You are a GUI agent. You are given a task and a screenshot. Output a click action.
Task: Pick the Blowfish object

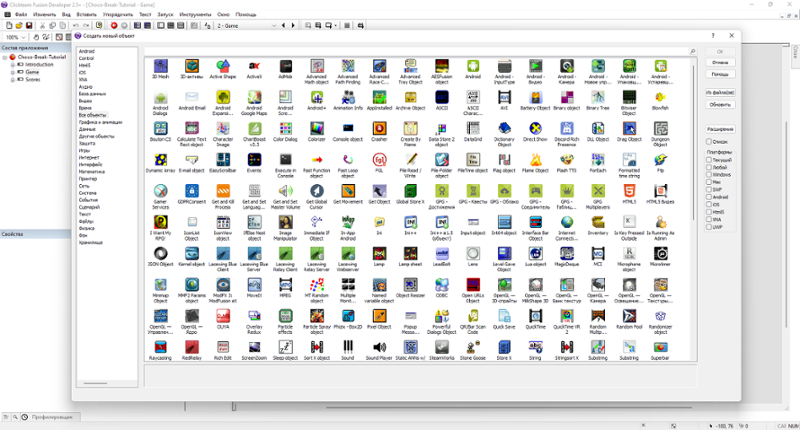pos(660,97)
